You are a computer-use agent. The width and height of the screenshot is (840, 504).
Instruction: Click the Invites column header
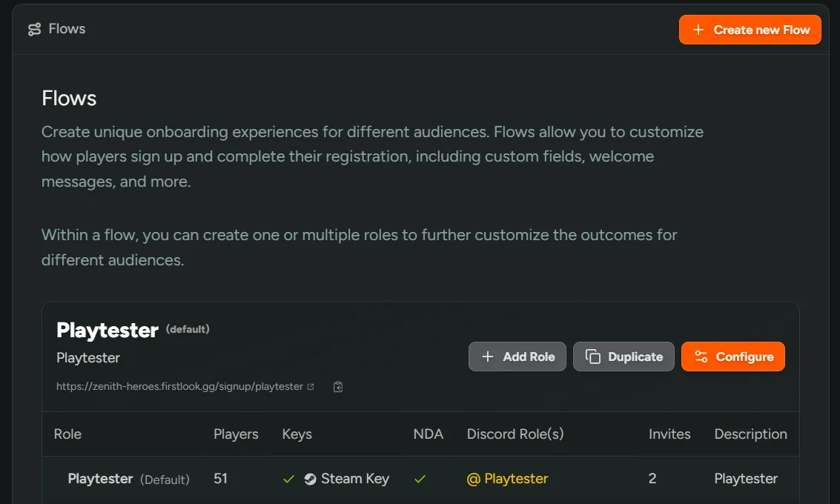tap(669, 434)
